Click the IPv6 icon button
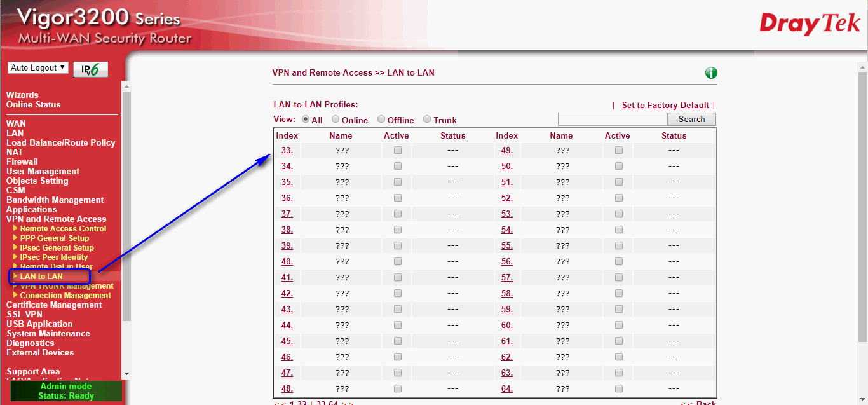Viewport: 868px width, 405px height. pyautogui.click(x=91, y=69)
